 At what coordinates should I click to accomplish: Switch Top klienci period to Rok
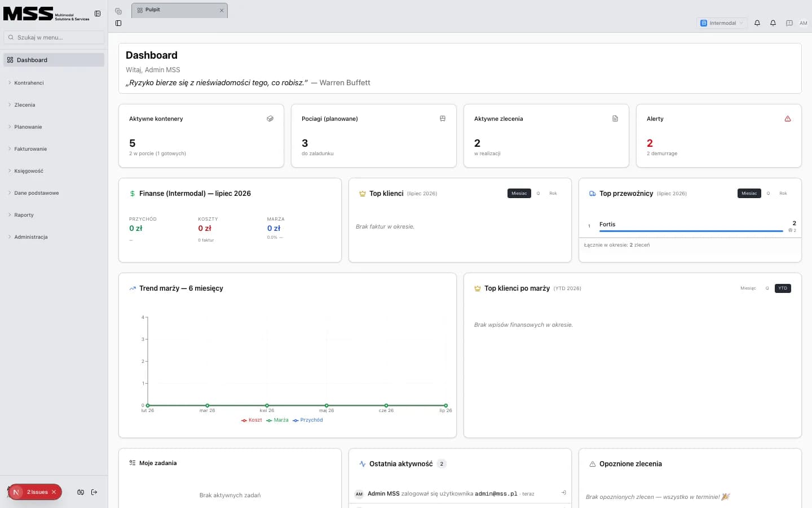[553, 193]
